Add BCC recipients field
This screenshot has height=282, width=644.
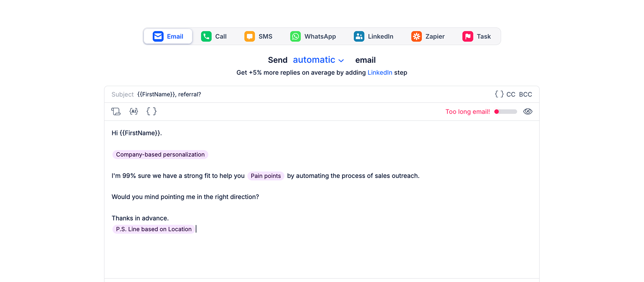(525, 95)
